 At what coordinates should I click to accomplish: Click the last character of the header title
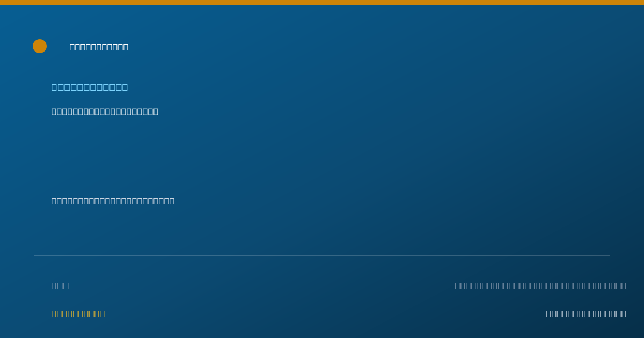pos(126,47)
